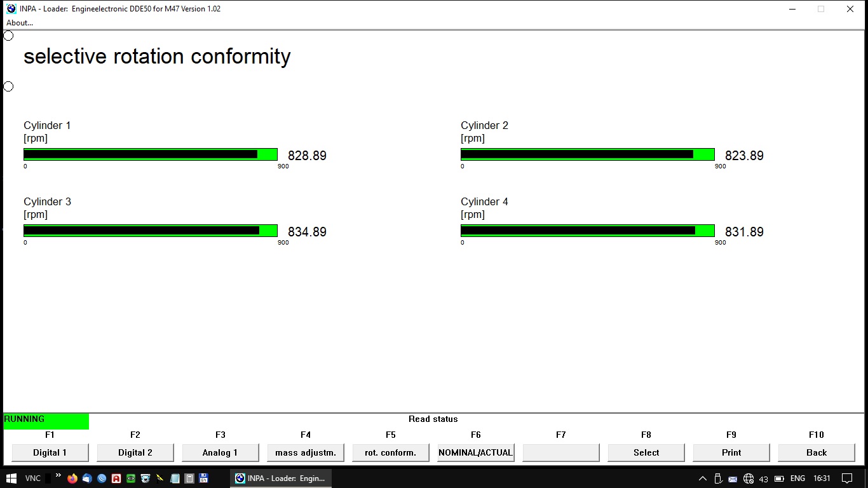Open the Calculator icon in taskbar
Image resolution: width=868 pixels, height=488 pixels.
coord(189,478)
